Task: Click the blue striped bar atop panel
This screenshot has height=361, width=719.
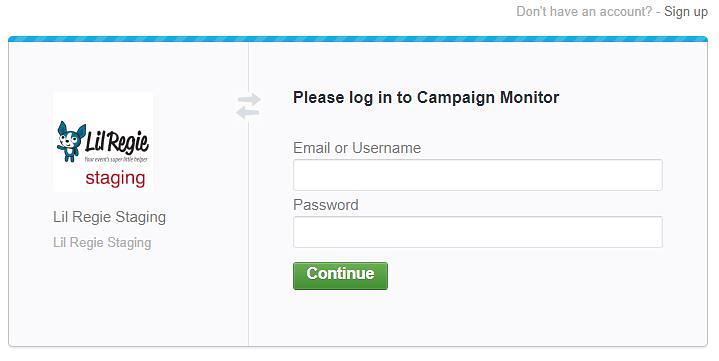Action: pyautogui.click(x=358, y=39)
